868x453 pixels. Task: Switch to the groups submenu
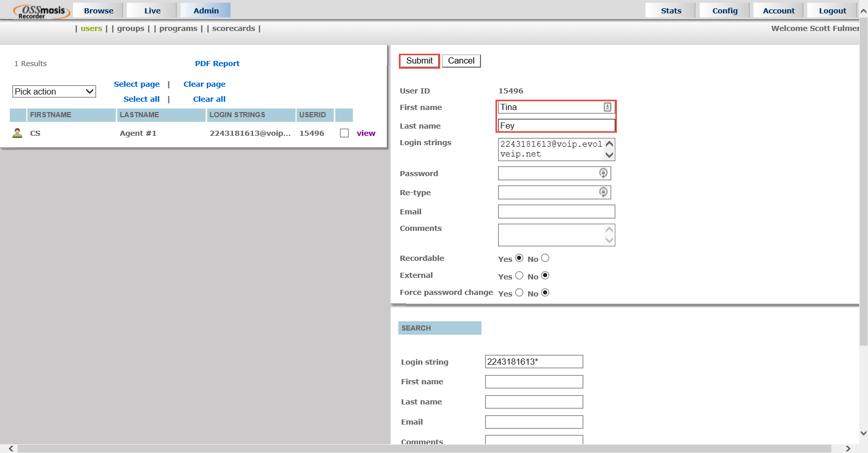tap(131, 28)
